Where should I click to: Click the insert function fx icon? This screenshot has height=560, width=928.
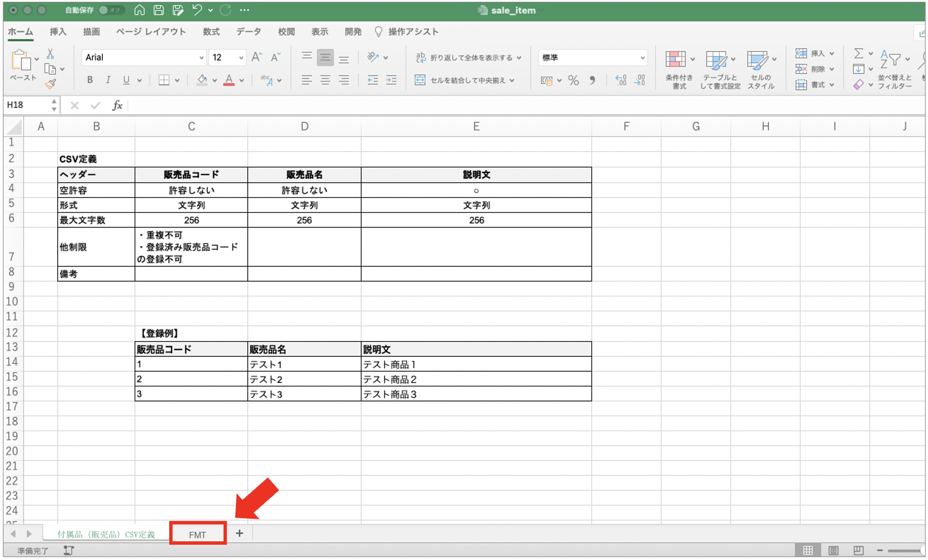click(117, 105)
